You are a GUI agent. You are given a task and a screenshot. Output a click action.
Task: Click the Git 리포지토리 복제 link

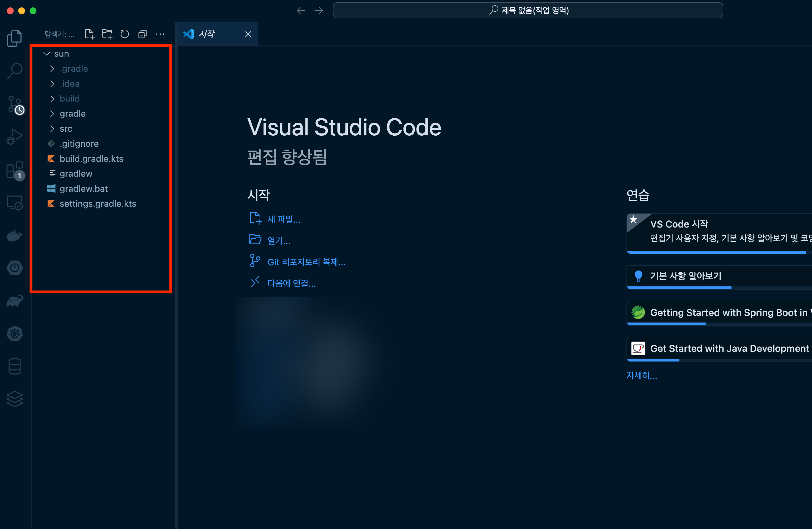pos(306,262)
